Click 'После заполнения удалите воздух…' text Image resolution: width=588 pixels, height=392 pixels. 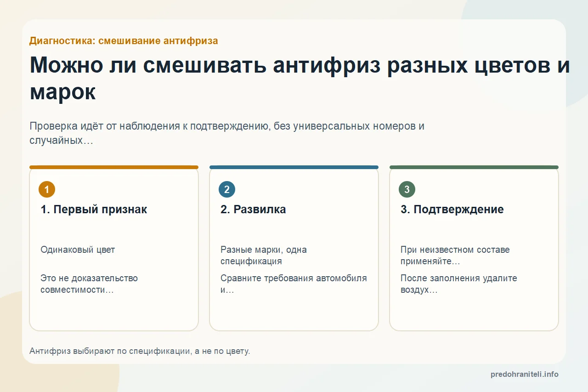[458, 284]
